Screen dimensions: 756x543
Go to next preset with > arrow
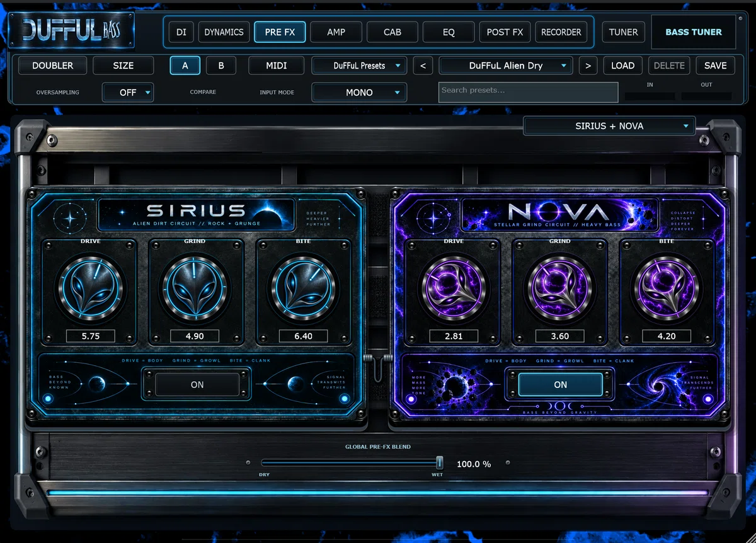pyautogui.click(x=588, y=66)
